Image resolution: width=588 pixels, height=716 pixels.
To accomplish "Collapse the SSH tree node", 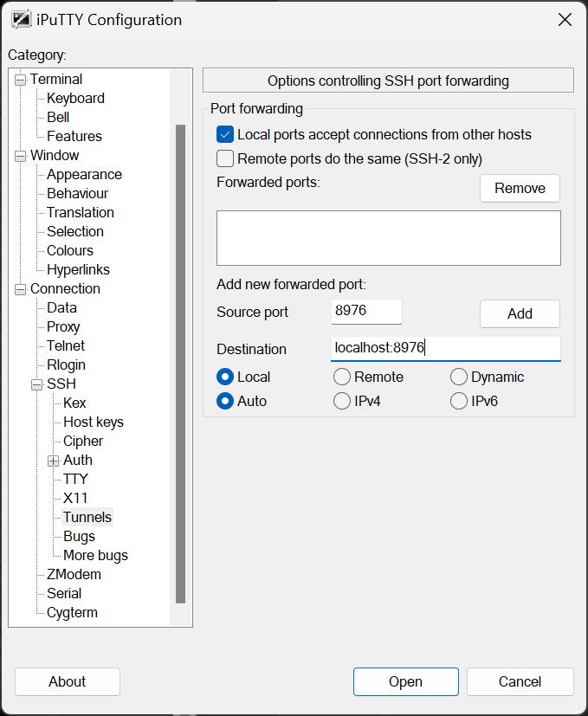I will [x=36, y=385].
